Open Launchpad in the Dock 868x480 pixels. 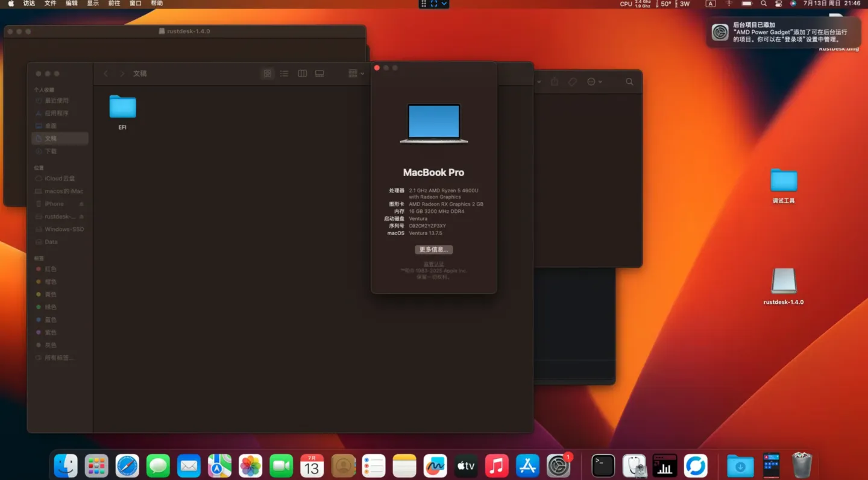pos(96,466)
